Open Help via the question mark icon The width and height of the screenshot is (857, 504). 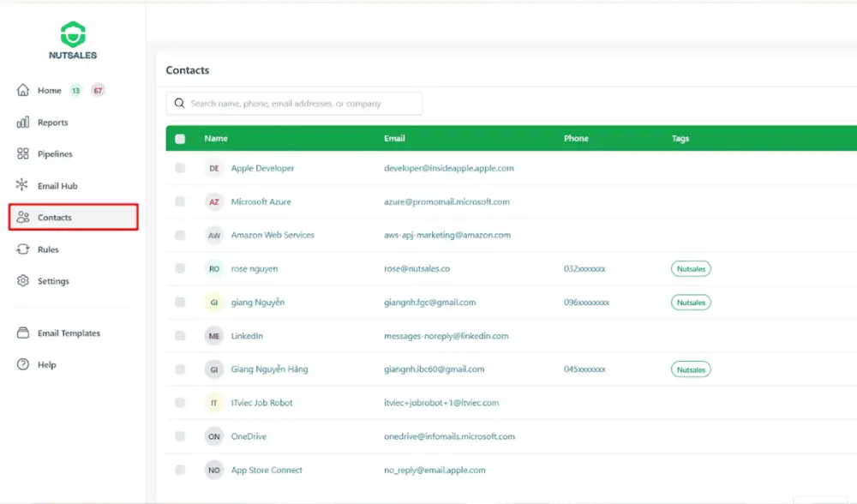(x=23, y=364)
